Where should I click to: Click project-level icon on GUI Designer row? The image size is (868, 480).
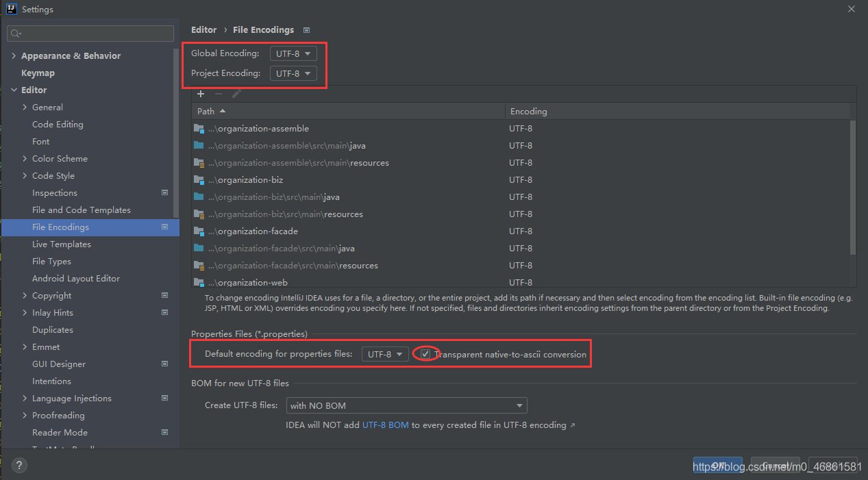[164, 364]
